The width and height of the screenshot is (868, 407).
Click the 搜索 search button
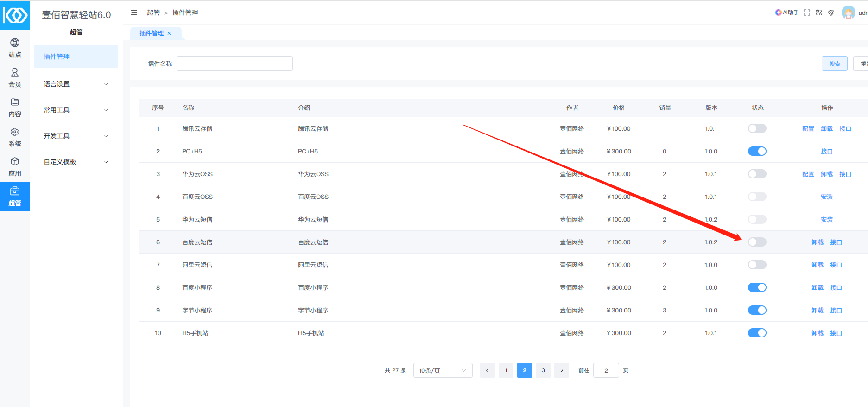[x=834, y=64]
